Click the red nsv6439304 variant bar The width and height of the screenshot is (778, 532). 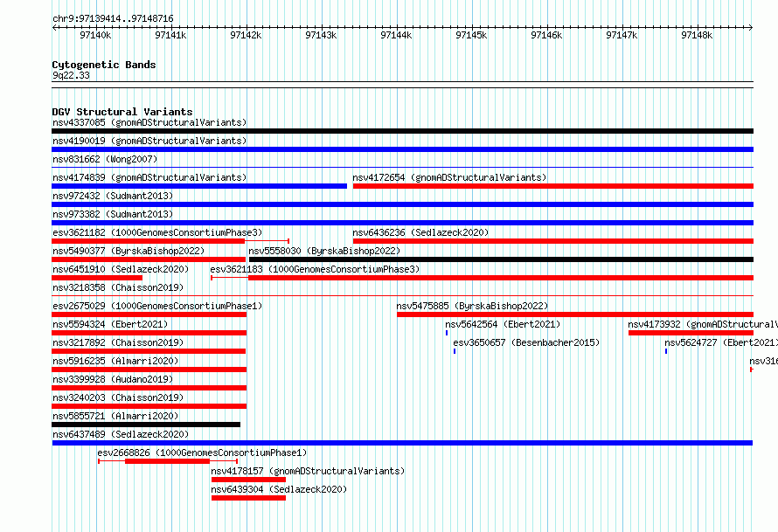point(248,498)
